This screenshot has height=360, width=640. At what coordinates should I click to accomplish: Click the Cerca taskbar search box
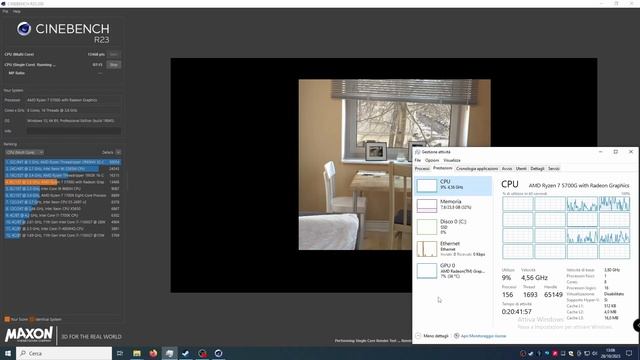coord(64,353)
